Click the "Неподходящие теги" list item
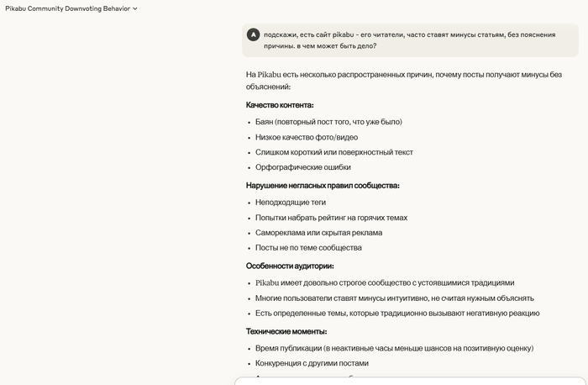The width and height of the screenshot is (588, 385). click(291, 203)
